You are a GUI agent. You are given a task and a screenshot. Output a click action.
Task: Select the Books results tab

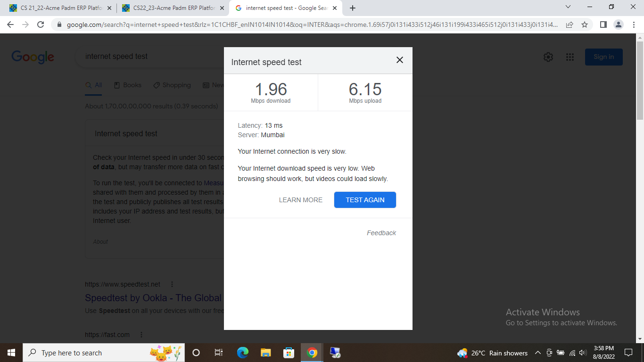(128, 85)
